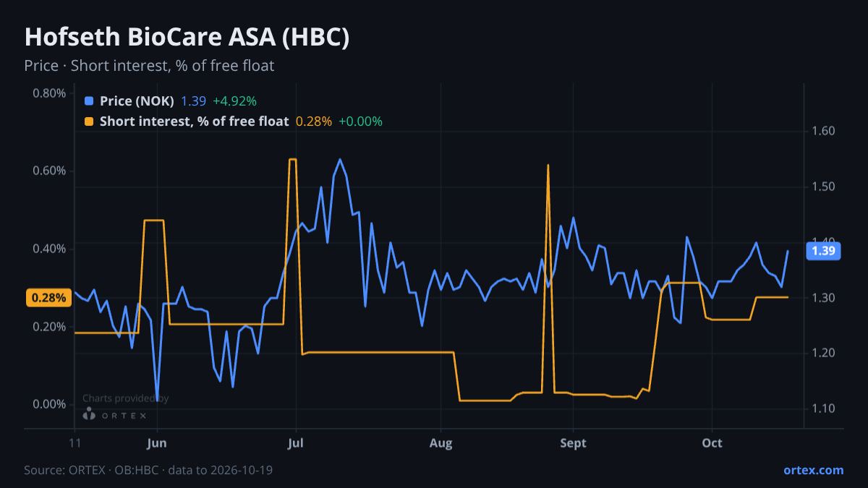Click the blue 1.39 price tag on right axis

click(x=824, y=251)
